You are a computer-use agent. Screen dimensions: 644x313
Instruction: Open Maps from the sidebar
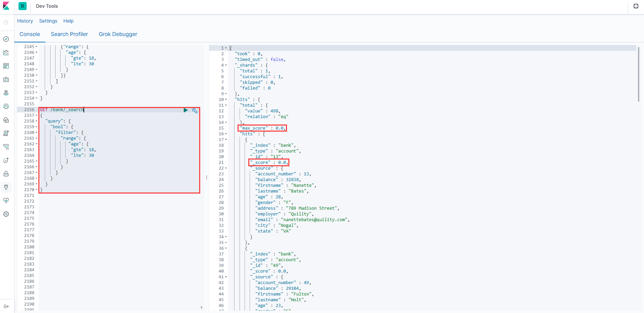[x=6, y=93]
